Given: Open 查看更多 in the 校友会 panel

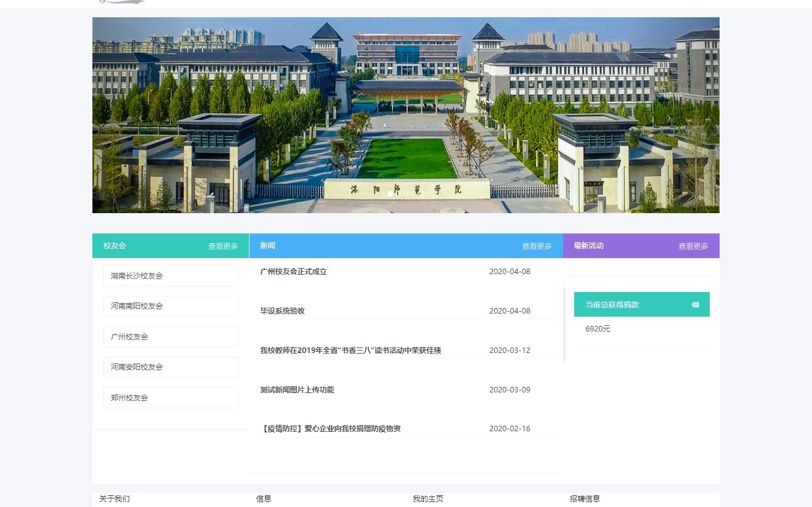Looking at the screenshot, I should tap(223, 246).
